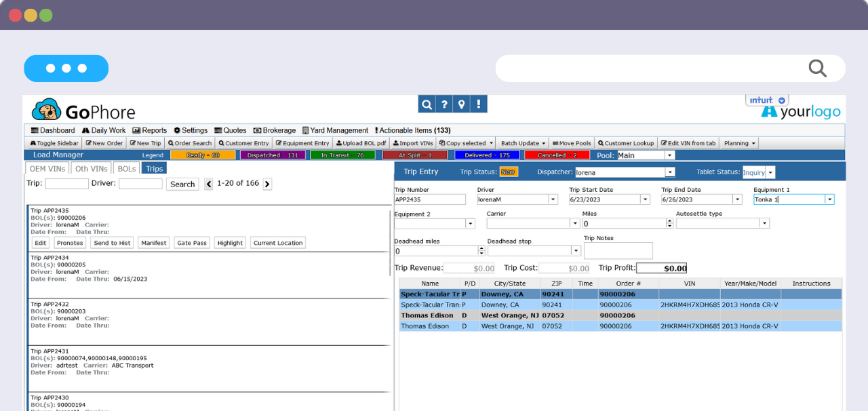This screenshot has width=868, height=411.
Task: Click the Manifest button
Action: point(154,243)
